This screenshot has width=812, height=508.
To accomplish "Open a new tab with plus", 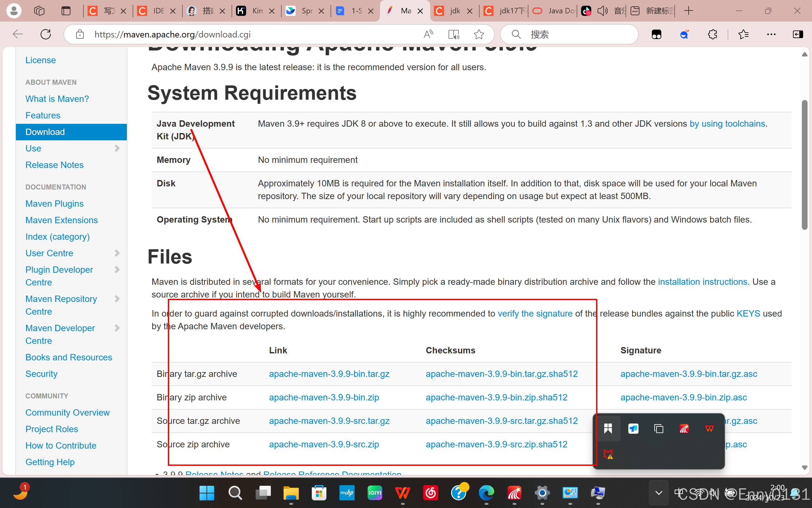I will [688, 11].
